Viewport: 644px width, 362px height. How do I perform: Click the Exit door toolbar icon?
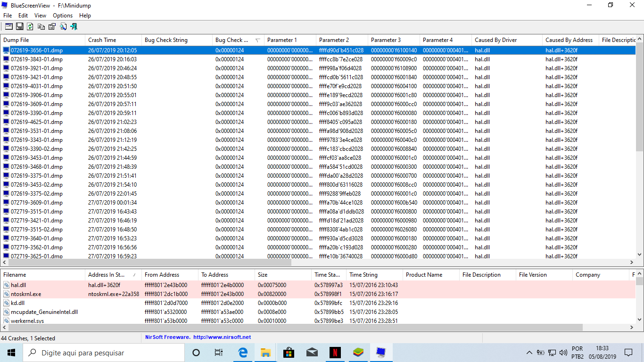(x=74, y=26)
